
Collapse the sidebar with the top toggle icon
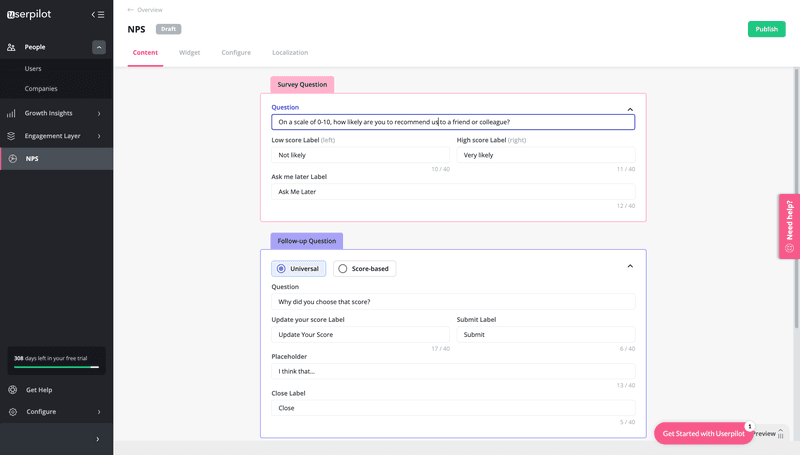click(97, 14)
